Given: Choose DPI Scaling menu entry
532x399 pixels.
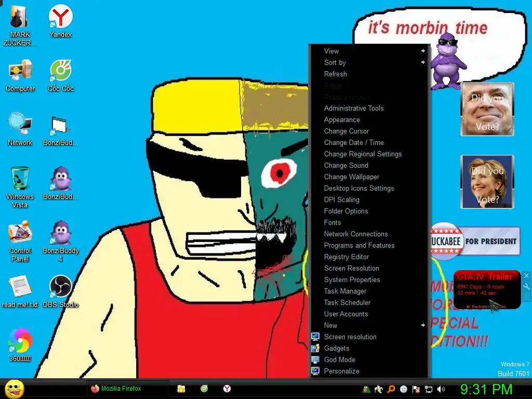Looking at the screenshot, I should click(370, 199).
